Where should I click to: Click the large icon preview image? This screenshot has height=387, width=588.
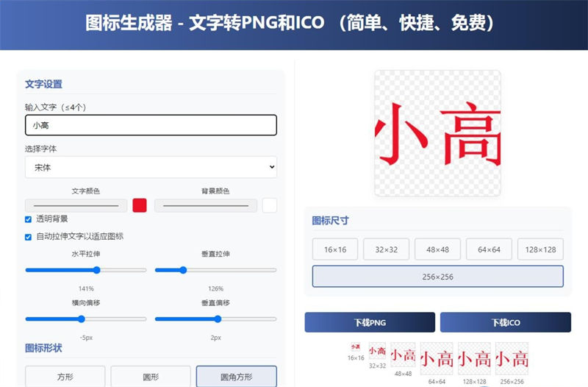(437, 133)
